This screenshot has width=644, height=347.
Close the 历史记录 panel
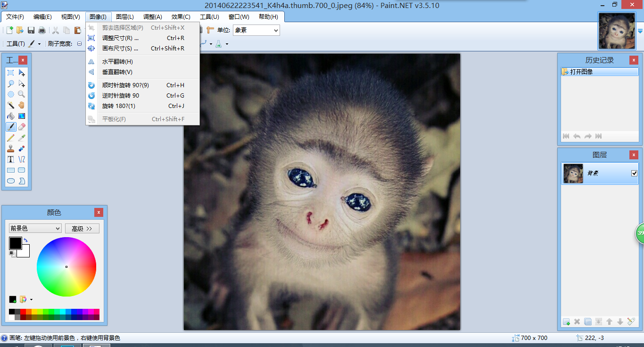coord(634,60)
